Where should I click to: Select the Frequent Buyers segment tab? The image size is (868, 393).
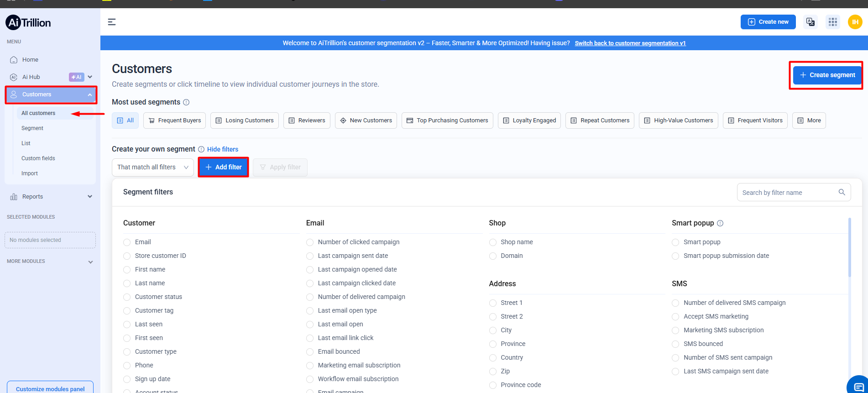(174, 121)
